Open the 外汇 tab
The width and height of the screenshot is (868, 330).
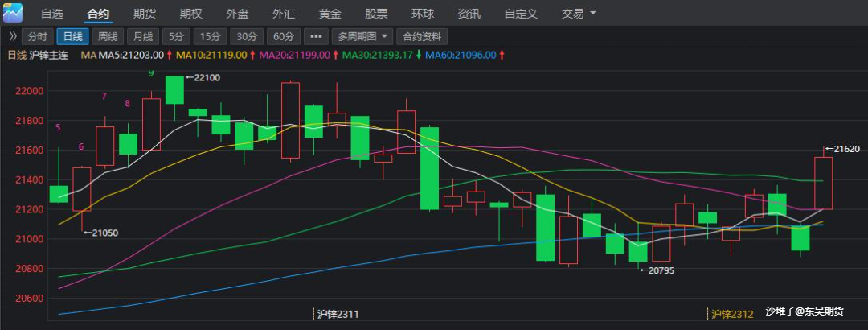283,14
